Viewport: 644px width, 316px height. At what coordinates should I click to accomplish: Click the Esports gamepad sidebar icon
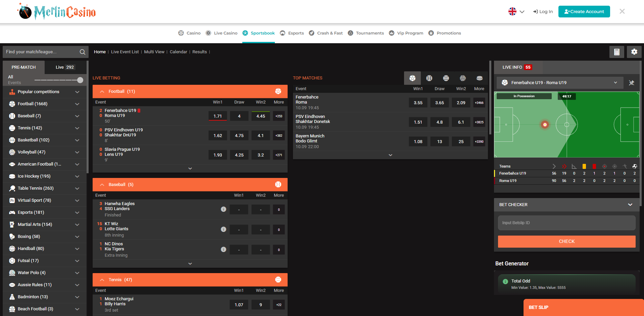12,212
